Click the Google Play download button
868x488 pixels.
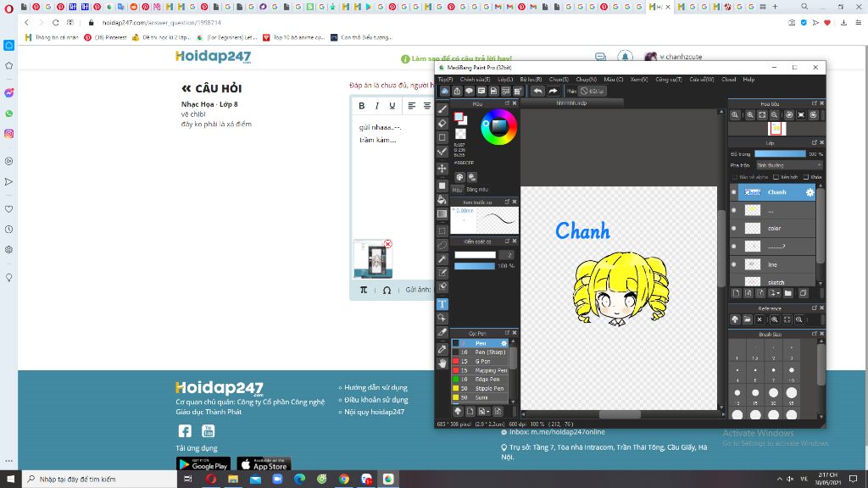[x=203, y=464]
